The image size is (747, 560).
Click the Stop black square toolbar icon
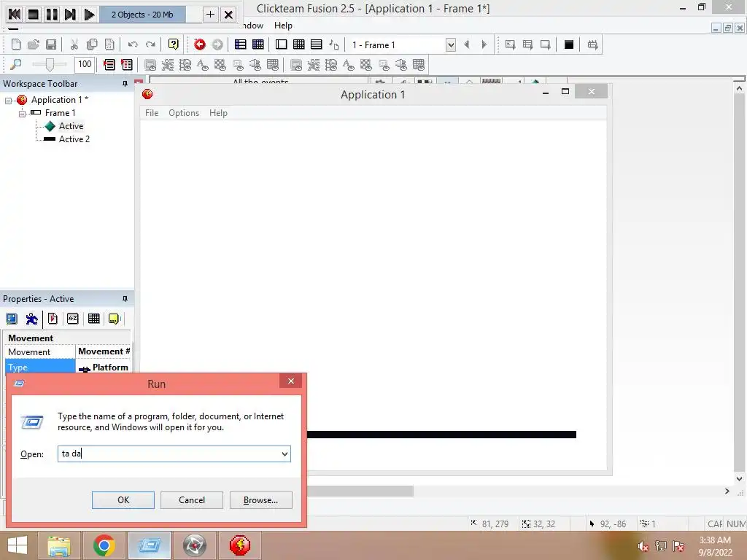(x=569, y=44)
